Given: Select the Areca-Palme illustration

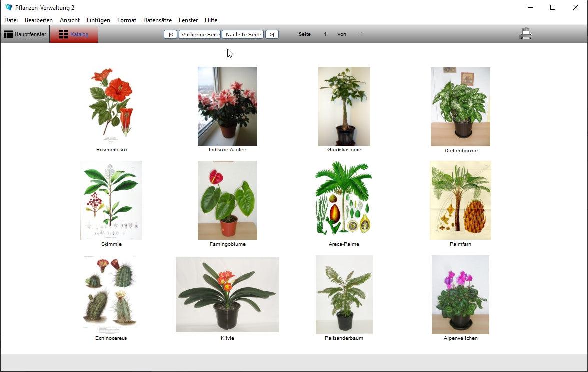Looking at the screenshot, I should tap(344, 200).
